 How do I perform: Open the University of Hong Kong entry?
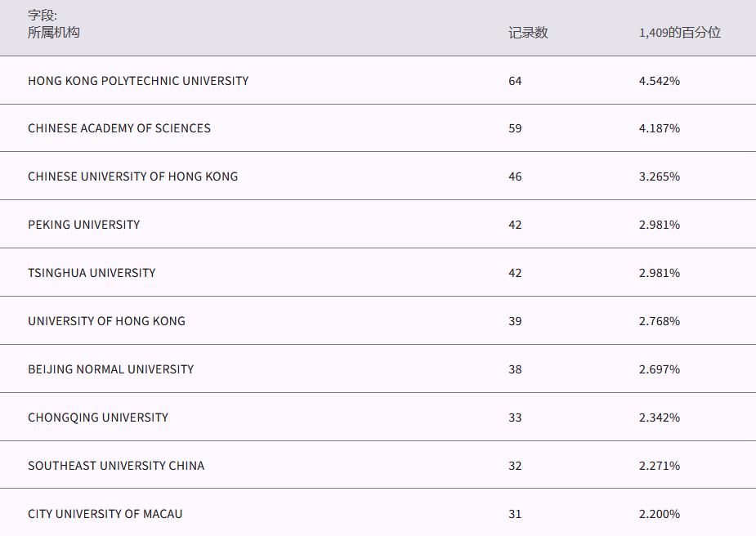(x=106, y=321)
